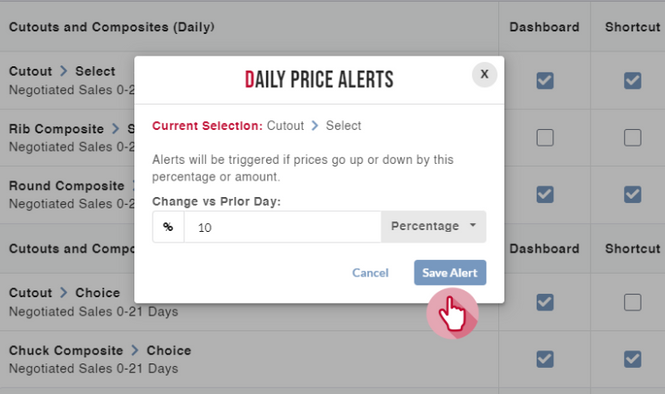The height and width of the screenshot is (394, 665).
Task: Cancel the price alert dialog
Action: click(x=370, y=273)
